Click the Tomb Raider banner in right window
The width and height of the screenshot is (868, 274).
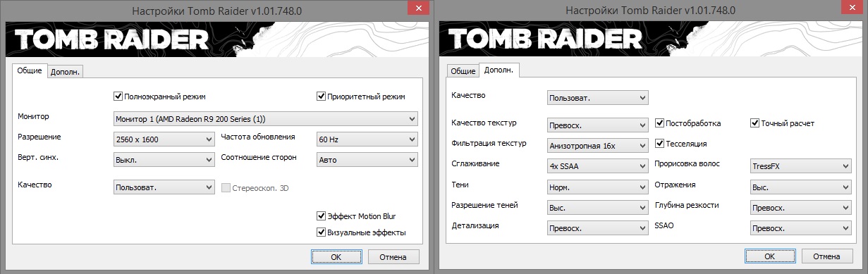click(x=651, y=38)
